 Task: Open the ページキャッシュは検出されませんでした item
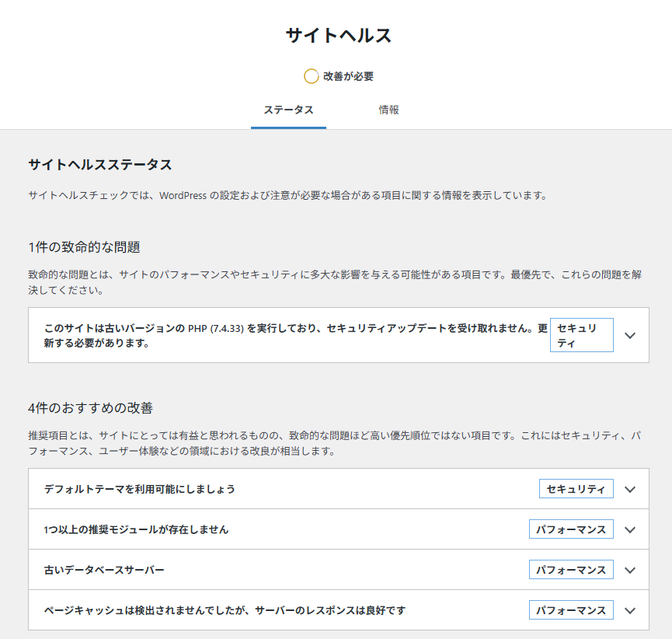tap(225, 610)
